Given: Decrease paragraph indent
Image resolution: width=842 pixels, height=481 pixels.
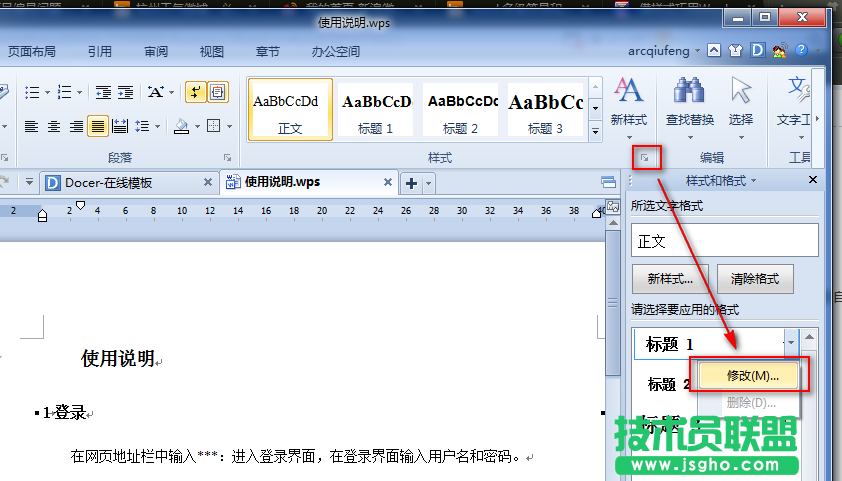Looking at the screenshot, I should click(x=103, y=92).
